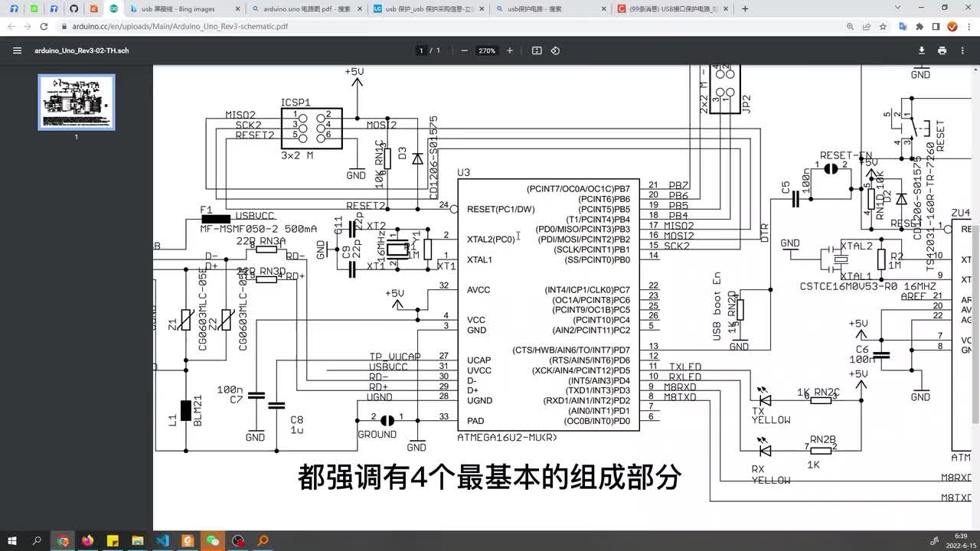The height and width of the screenshot is (551, 980).
Task: Open Windows taskbar search
Action: [37, 540]
